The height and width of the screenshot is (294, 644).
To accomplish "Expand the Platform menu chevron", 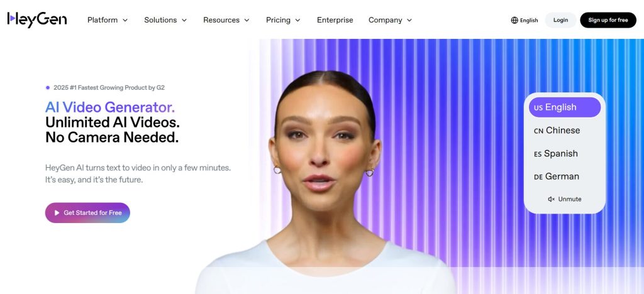I will (x=125, y=20).
